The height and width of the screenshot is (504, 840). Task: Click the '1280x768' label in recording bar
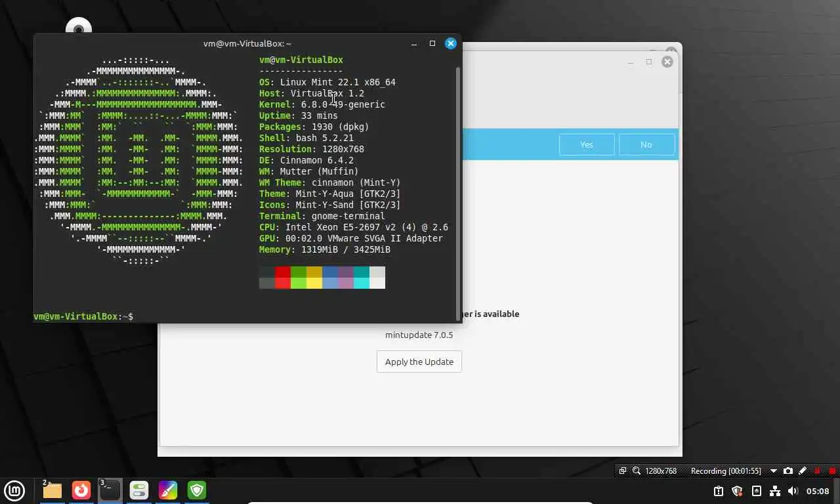(x=661, y=471)
